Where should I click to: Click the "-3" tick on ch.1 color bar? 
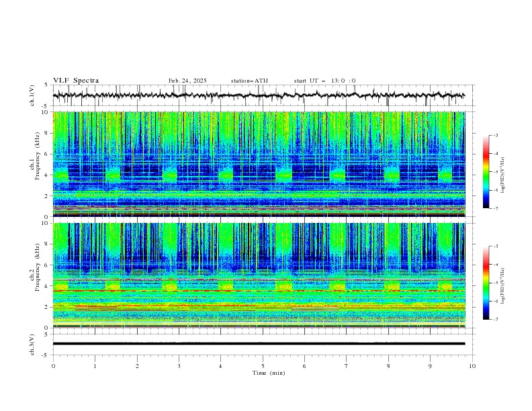click(x=495, y=135)
